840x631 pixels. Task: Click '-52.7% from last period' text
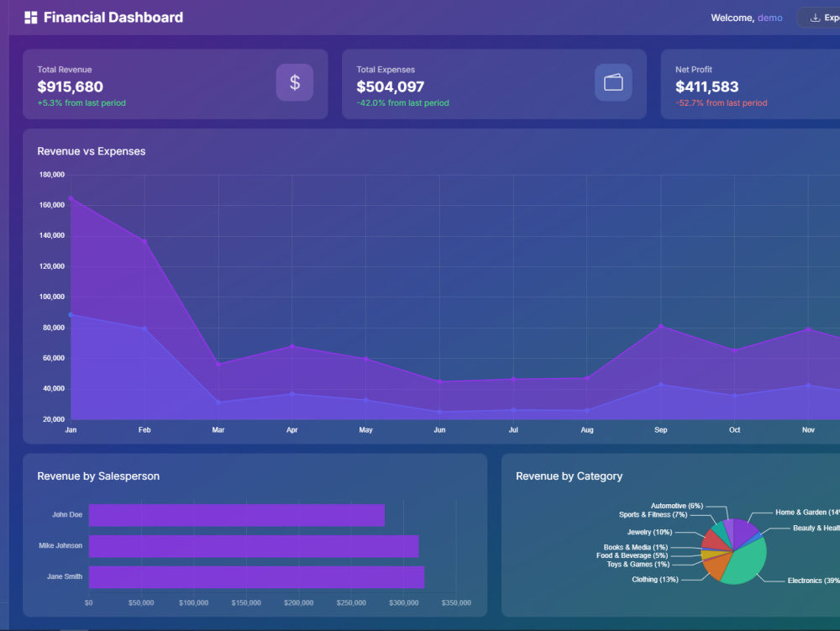(x=721, y=103)
